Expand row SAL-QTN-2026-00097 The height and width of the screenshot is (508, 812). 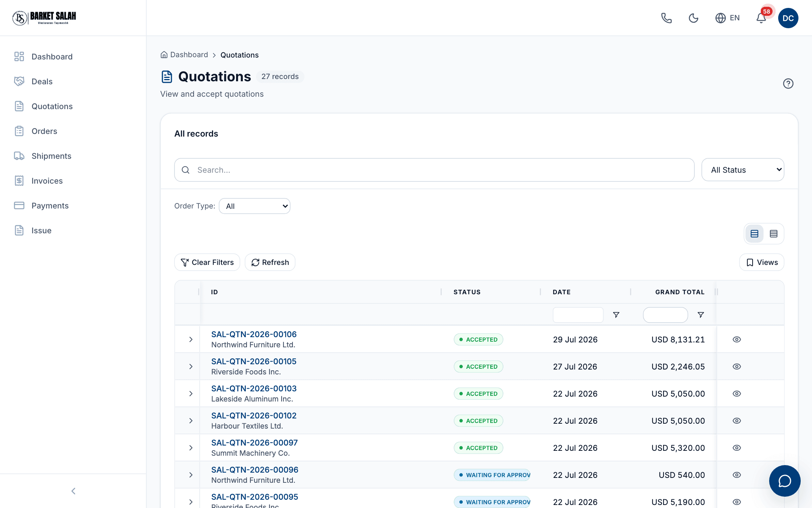click(191, 448)
